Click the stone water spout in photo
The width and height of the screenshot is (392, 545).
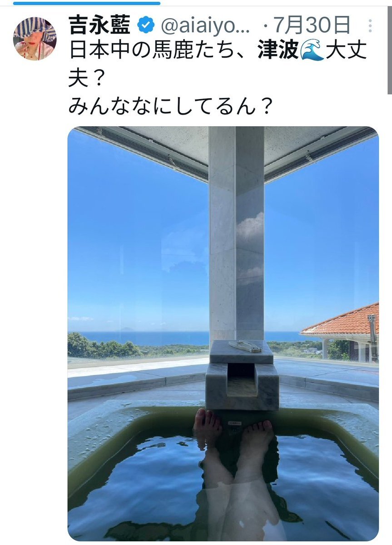tap(242, 375)
